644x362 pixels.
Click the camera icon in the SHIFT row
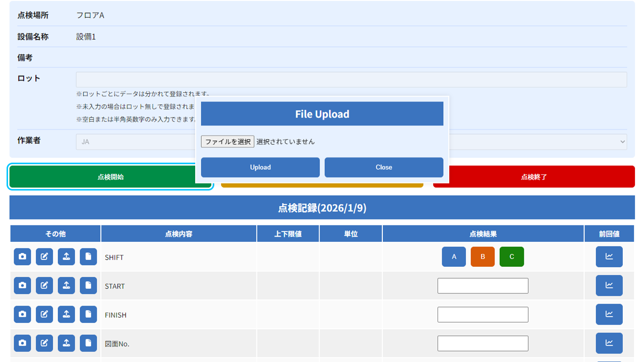(22, 257)
